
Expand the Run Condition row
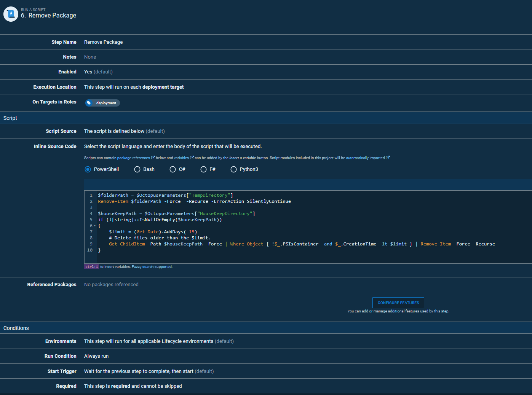(96, 356)
